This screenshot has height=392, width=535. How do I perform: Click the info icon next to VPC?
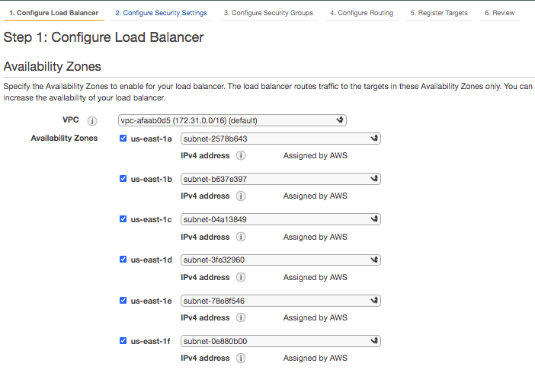pos(92,120)
